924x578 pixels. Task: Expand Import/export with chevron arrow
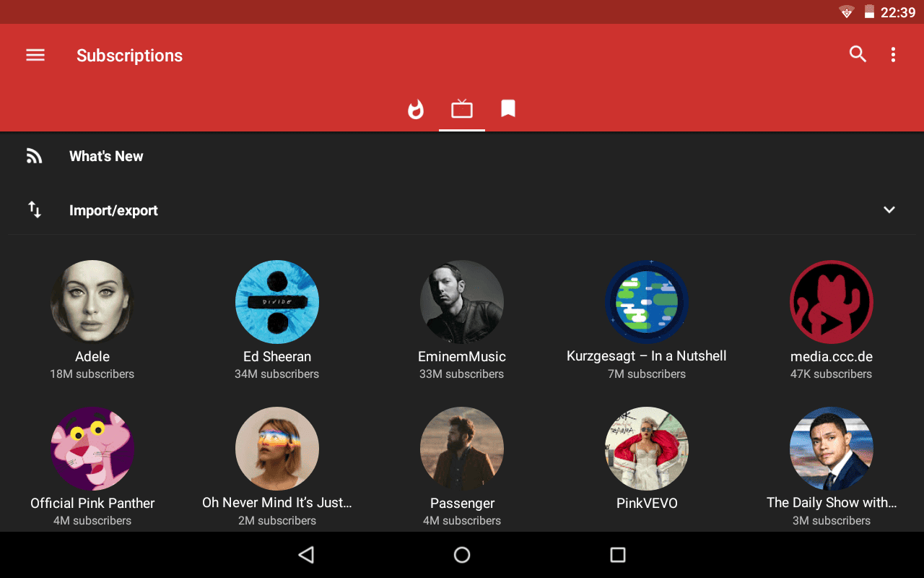click(x=889, y=210)
